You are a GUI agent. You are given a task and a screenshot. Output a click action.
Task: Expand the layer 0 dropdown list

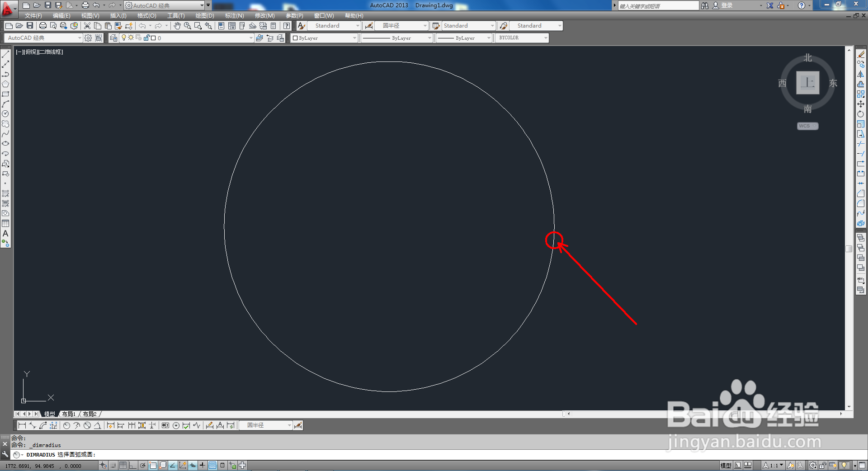[251, 38]
